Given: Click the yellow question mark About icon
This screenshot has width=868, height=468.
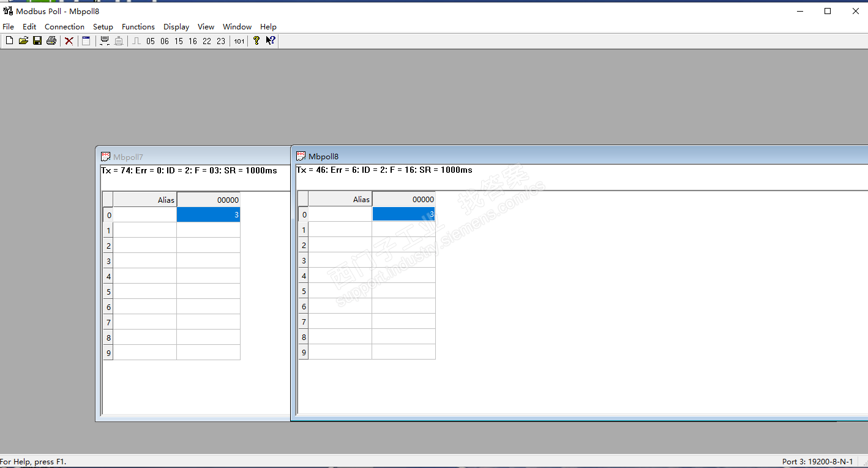Looking at the screenshot, I should pos(256,41).
